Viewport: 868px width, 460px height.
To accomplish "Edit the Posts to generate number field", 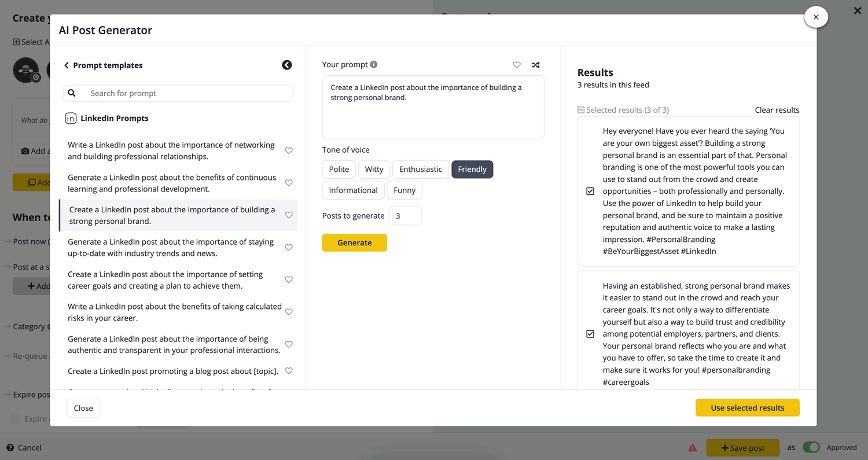I will point(405,215).
